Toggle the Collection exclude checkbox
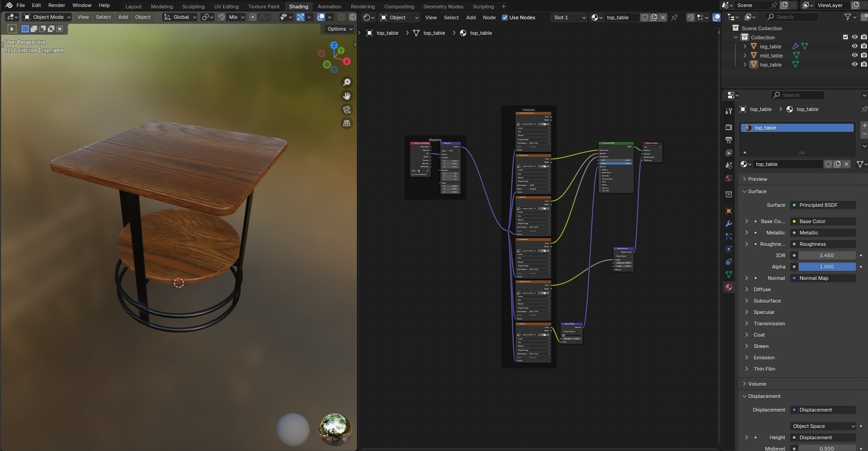The image size is (868, 451). (845, 37)
